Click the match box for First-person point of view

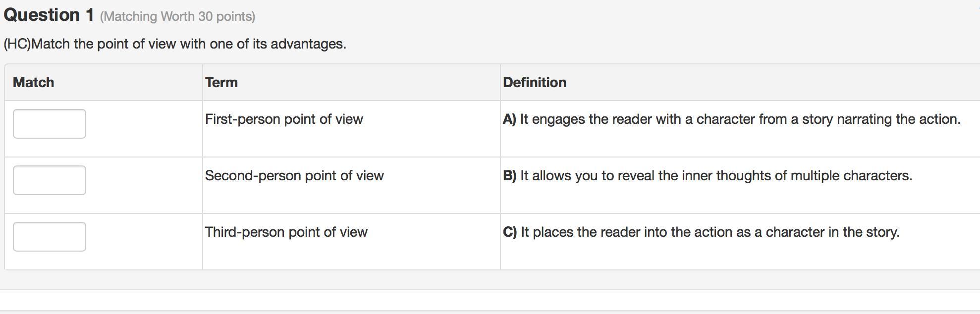[x=49, y=124]
